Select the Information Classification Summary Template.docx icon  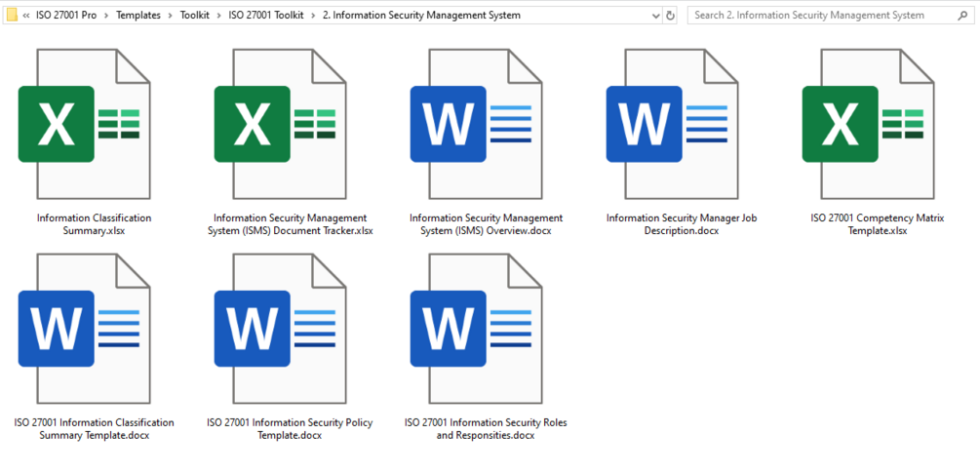point(85,329)
